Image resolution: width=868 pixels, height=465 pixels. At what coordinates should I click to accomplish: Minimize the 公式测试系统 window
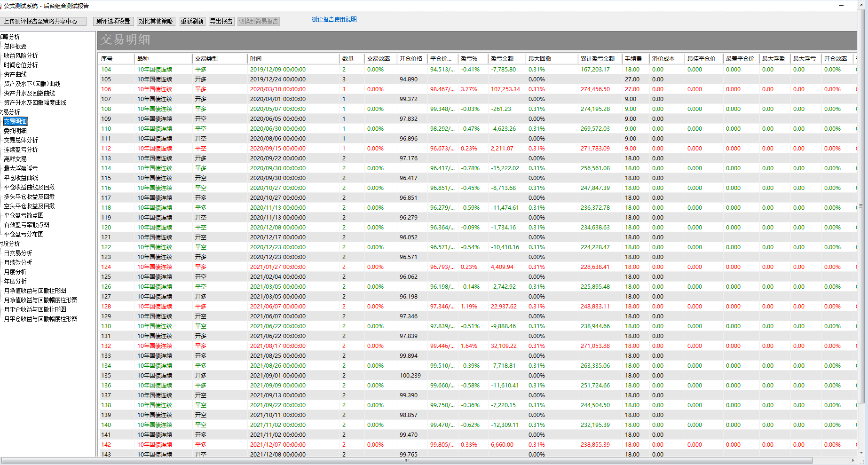[841, 6]
